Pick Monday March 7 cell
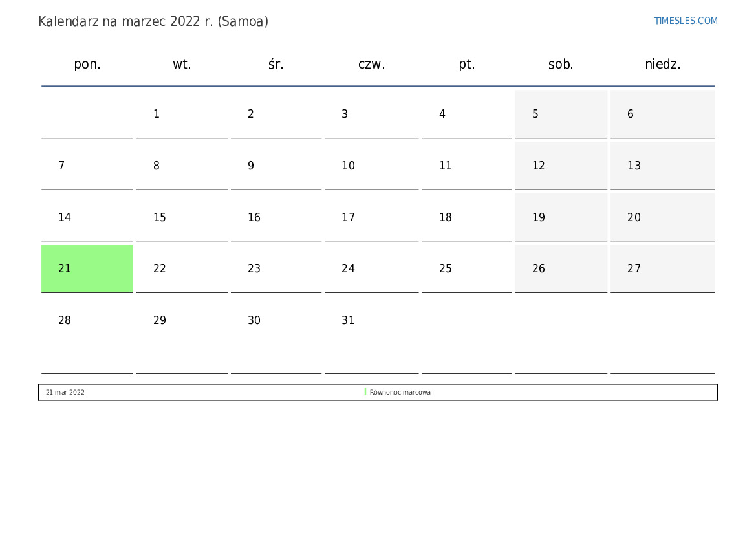Image resolution: width=756 pixels, height=535 pixels. (87, 166)
